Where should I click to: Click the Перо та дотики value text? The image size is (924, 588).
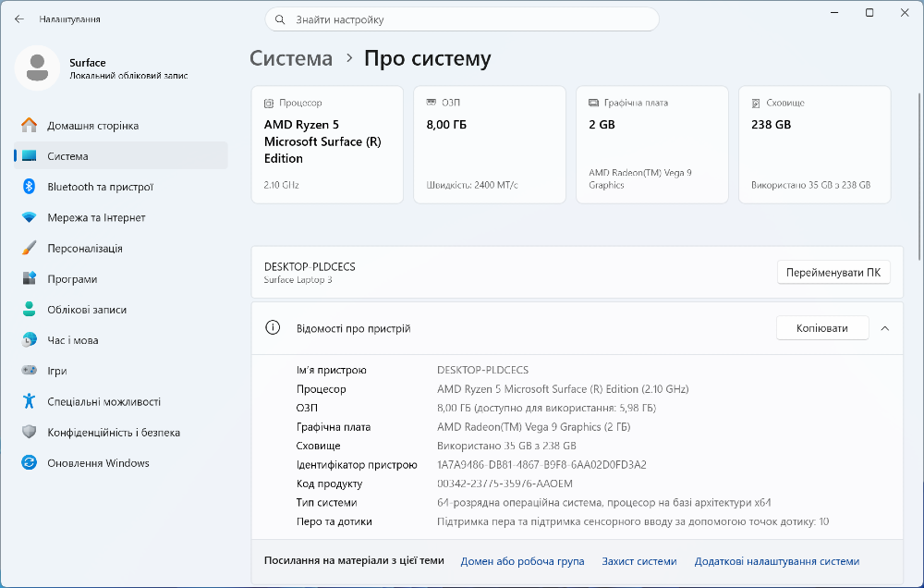point(632,521)
